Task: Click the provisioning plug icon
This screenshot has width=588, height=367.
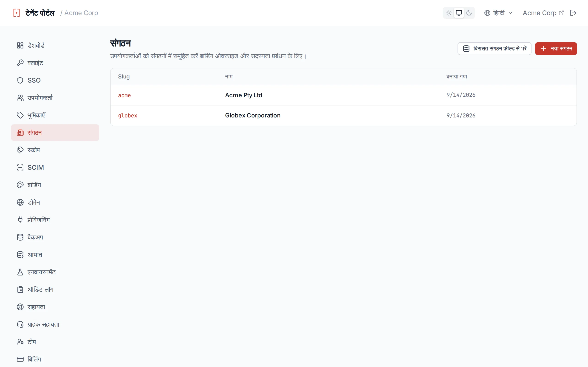Action: 20,220
